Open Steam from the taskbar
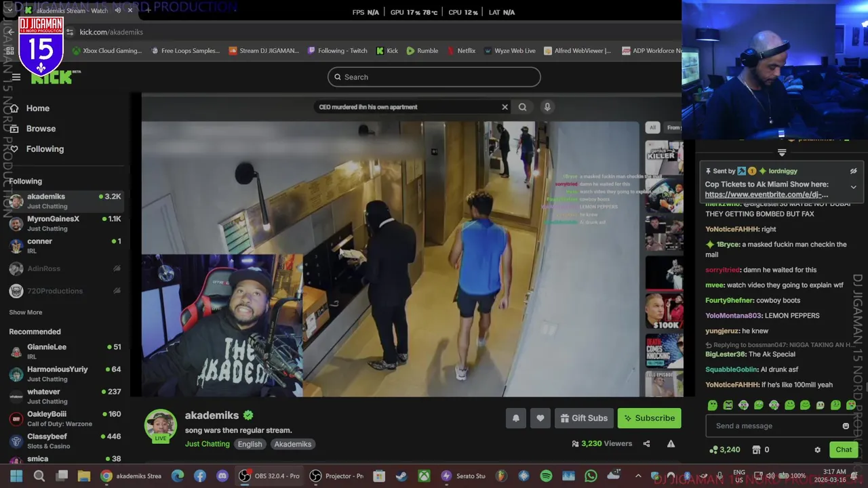 point(401,476)
